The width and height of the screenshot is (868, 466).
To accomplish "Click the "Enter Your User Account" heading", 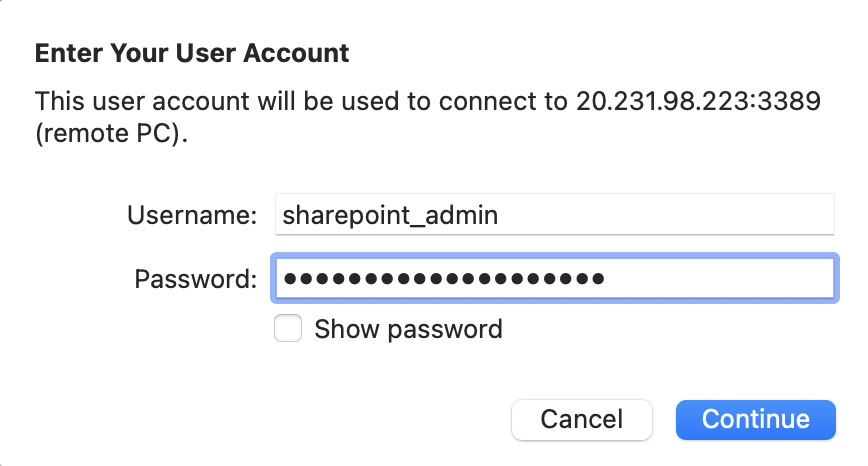I will point(192,53).
